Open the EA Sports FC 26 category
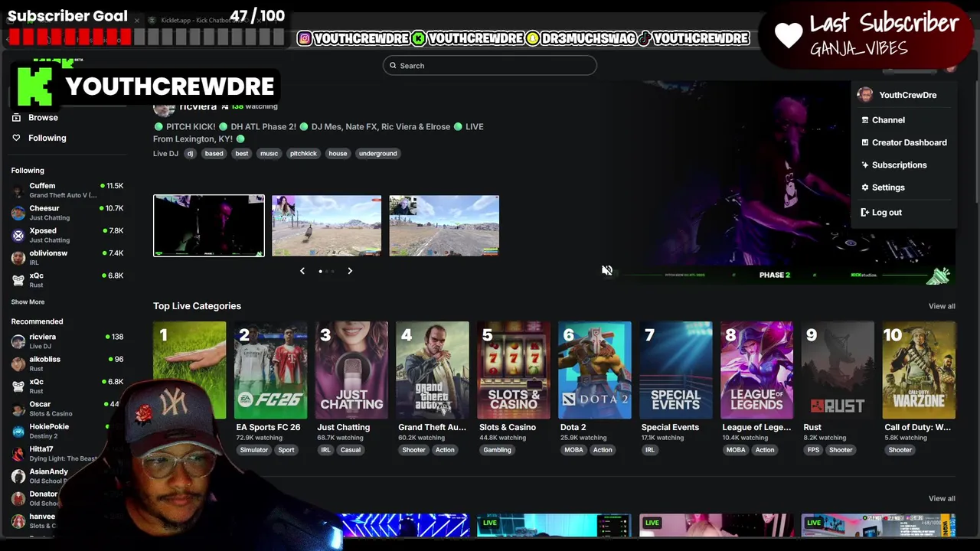 pyautogui.click(x=270, y=370)
